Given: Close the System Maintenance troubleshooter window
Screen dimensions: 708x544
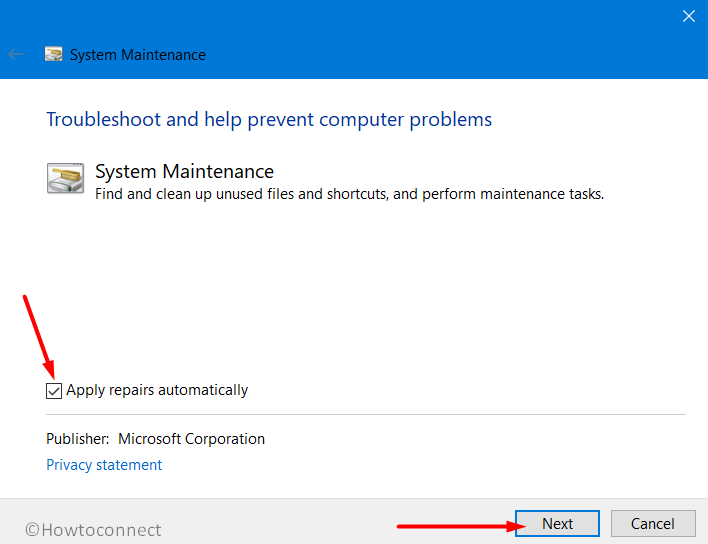Looking at the screenshot, I should (689, 16).
